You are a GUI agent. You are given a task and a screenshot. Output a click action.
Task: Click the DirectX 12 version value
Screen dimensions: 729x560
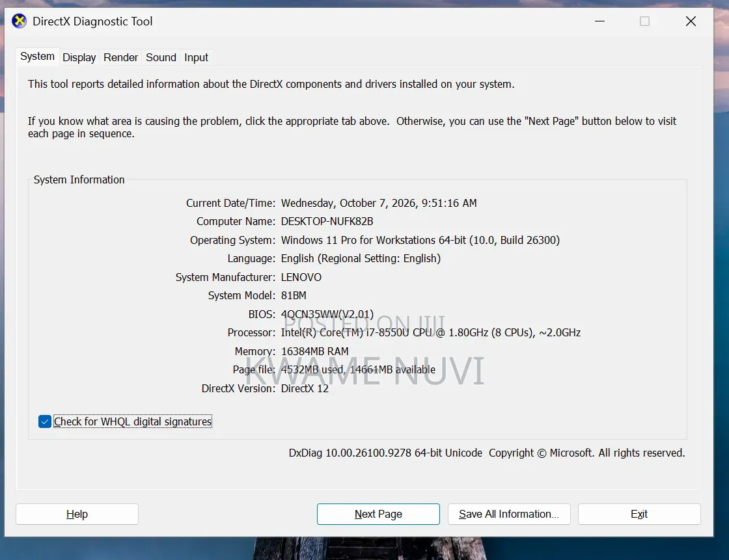click(305, 388)
